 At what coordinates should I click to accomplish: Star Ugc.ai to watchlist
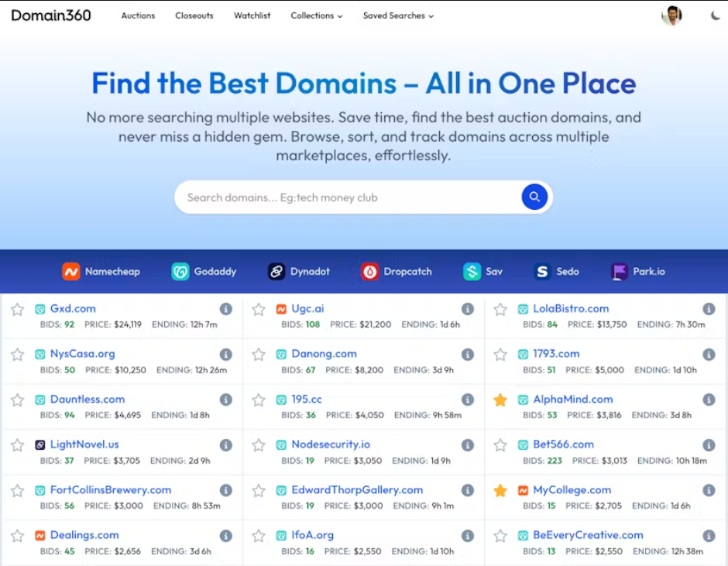pos(259,309)
